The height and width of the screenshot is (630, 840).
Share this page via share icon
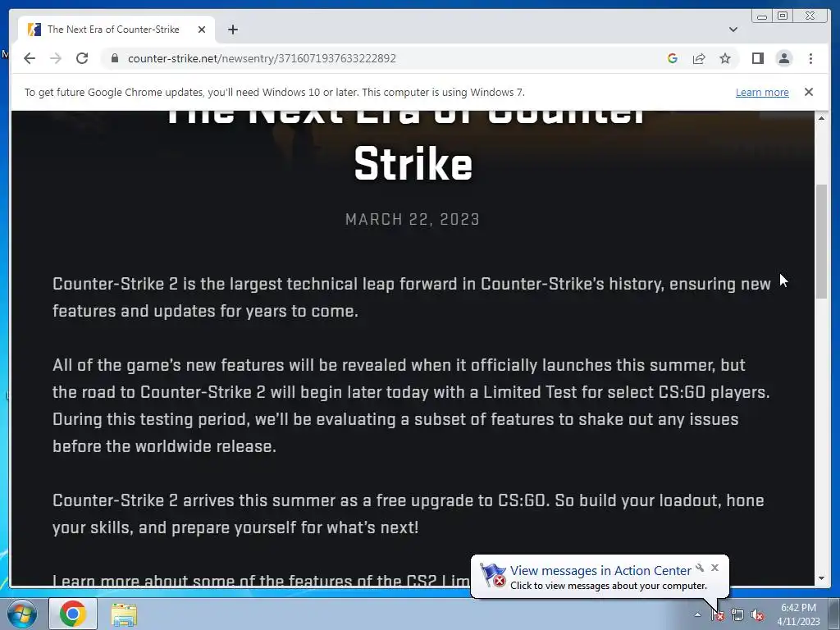tap(699, 58)
